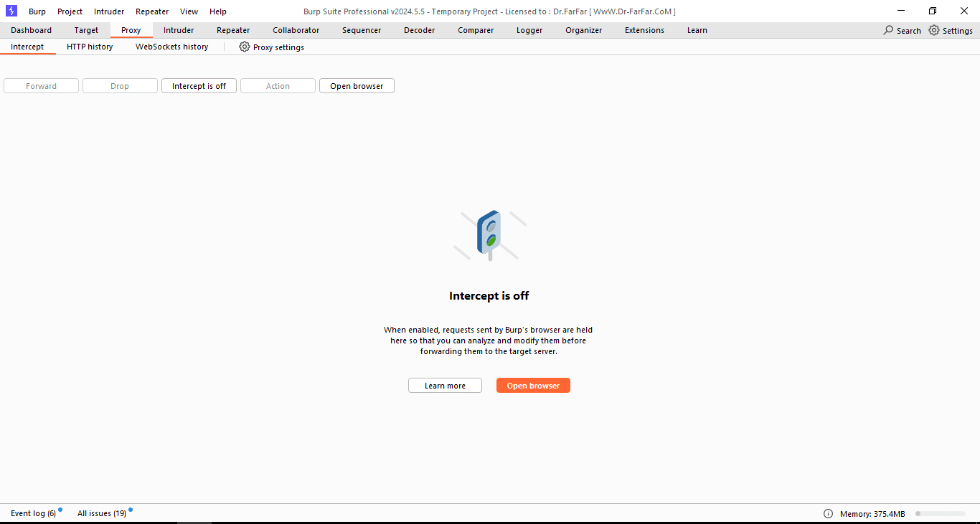Click the Search magnifier icon

pos(888,30)
